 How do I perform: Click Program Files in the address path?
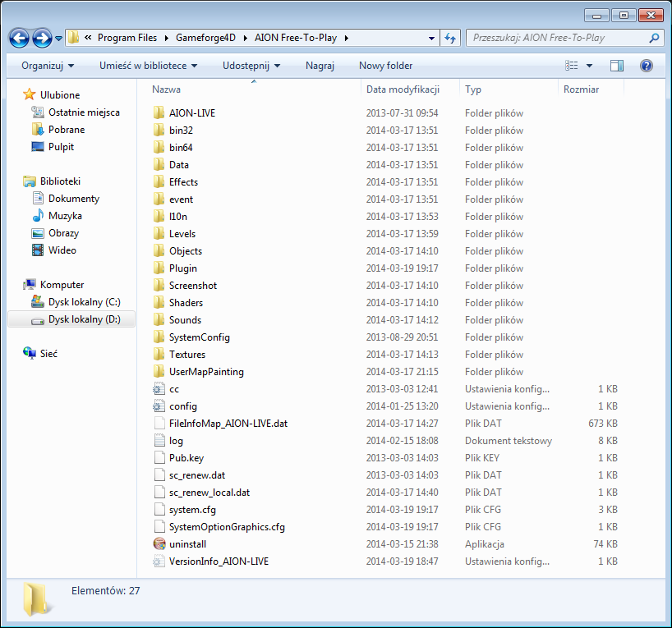point(127,38)
